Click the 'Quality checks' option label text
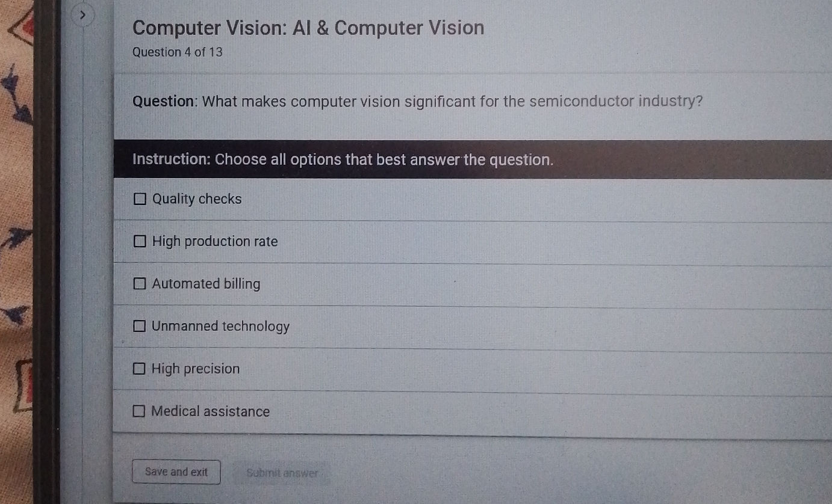This screenshot has height=504, width=832. (197, 199)
